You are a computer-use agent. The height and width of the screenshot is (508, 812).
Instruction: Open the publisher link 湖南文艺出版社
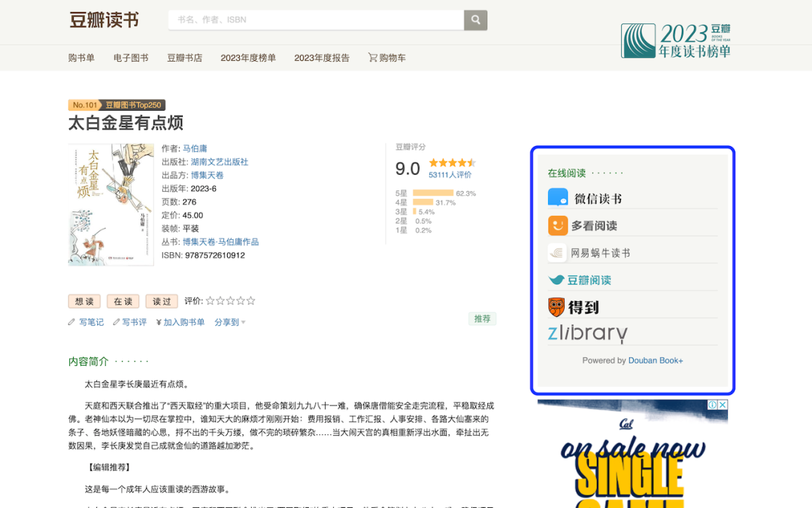coord(220,162)
